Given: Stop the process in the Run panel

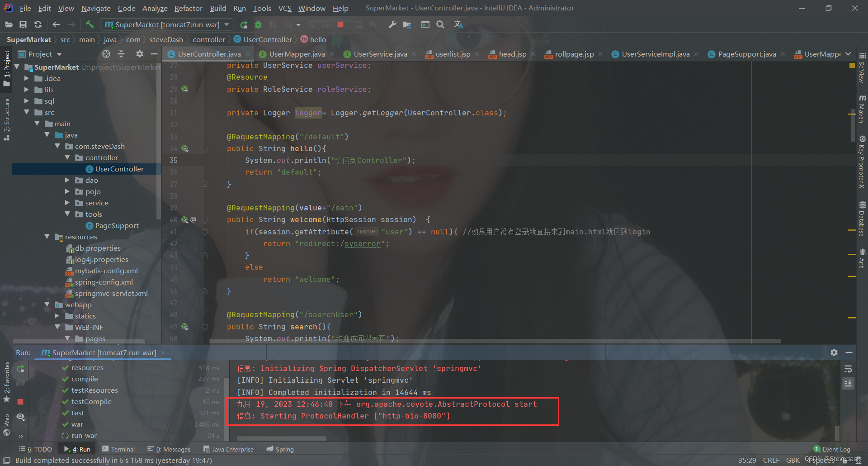Looking at the screenshot, I should point(20,402).
